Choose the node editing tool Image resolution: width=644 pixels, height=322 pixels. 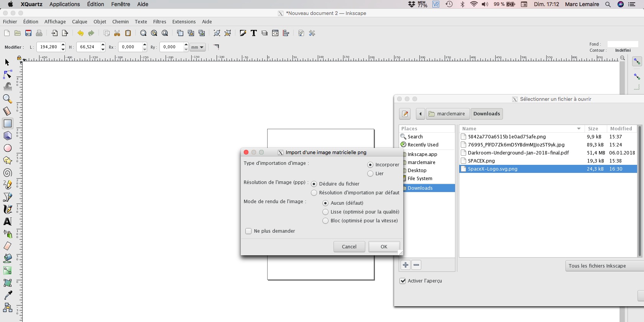coord(7,74)
